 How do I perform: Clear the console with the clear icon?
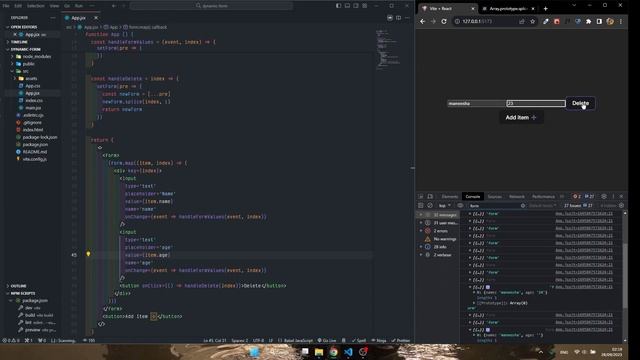point(430,206)
